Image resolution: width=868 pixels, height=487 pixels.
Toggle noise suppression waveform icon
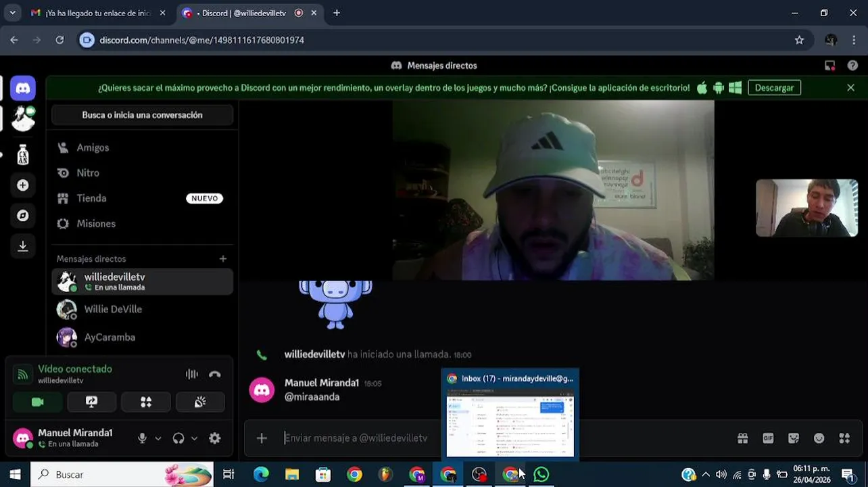[192, 374]
